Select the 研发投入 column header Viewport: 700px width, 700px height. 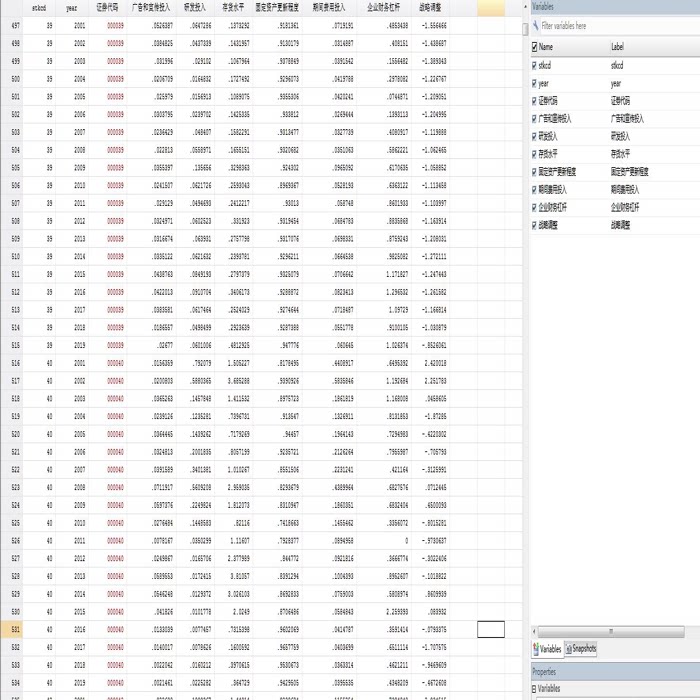[196, 8]
